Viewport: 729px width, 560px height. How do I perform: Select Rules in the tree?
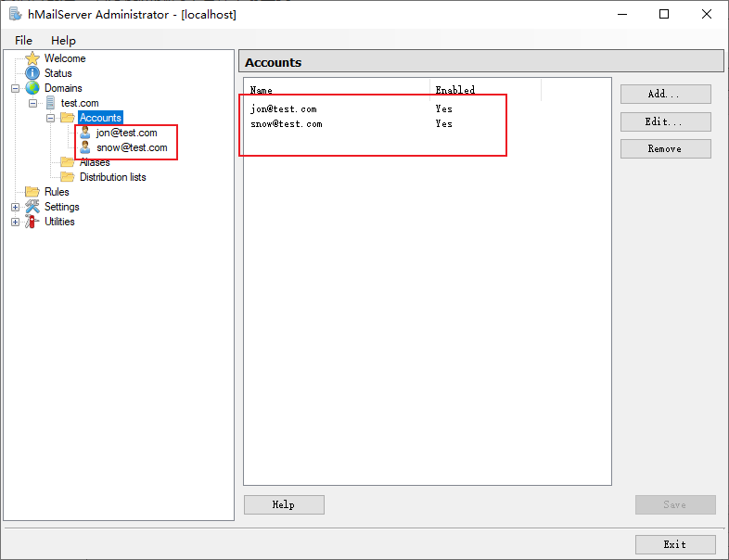pos(57,192)
